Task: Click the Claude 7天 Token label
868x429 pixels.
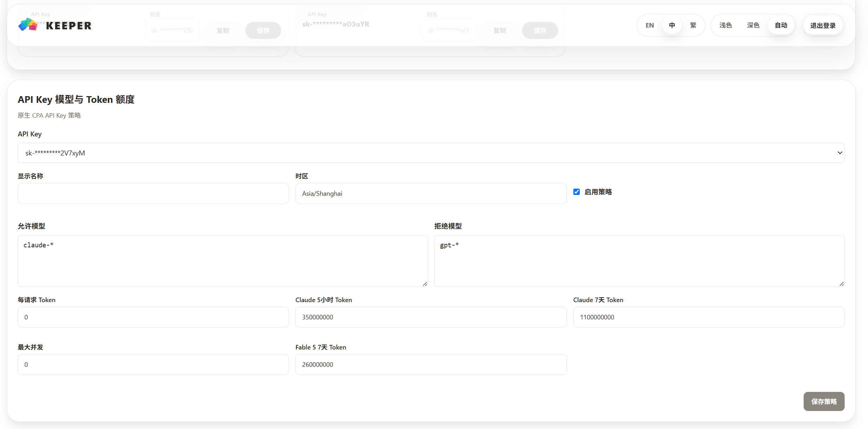Action: click(x=598, y=300)
